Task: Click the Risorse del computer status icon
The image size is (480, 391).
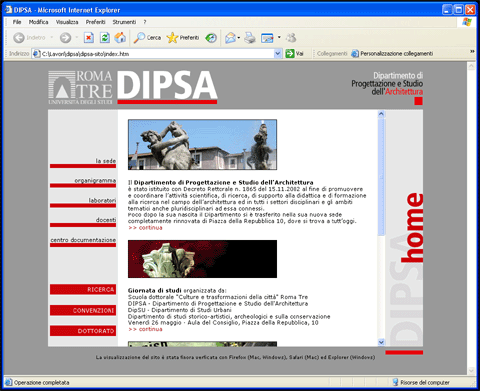Action: (x=395, y=382)
